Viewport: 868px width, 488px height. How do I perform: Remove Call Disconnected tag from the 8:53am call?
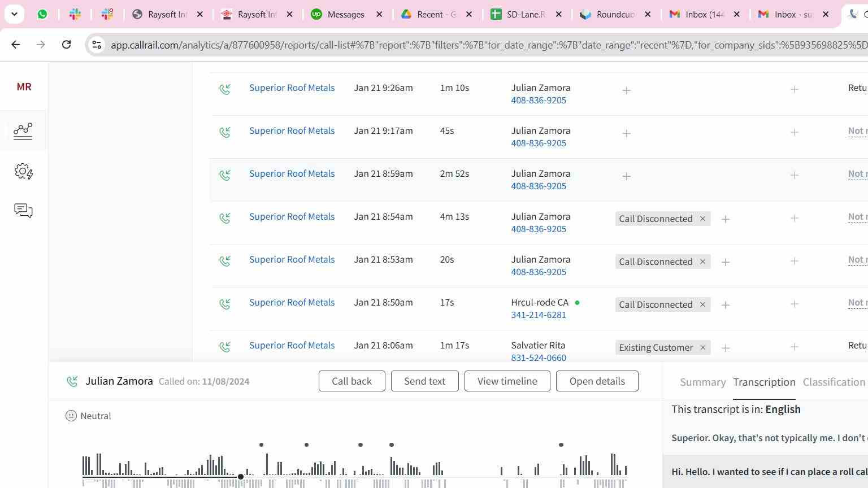[702, 262]
